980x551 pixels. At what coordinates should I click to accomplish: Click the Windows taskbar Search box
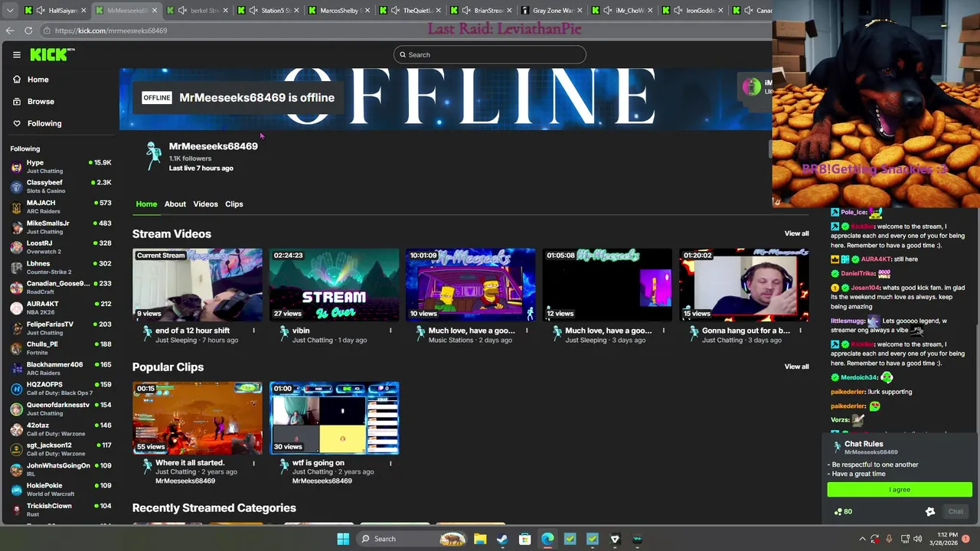point(412,539)
